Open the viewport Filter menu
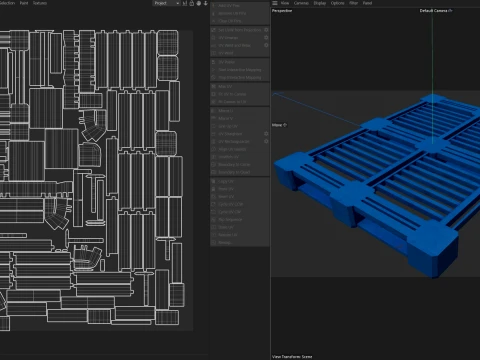The height and width of the screenshot is (360, 480). pos(353,3)
